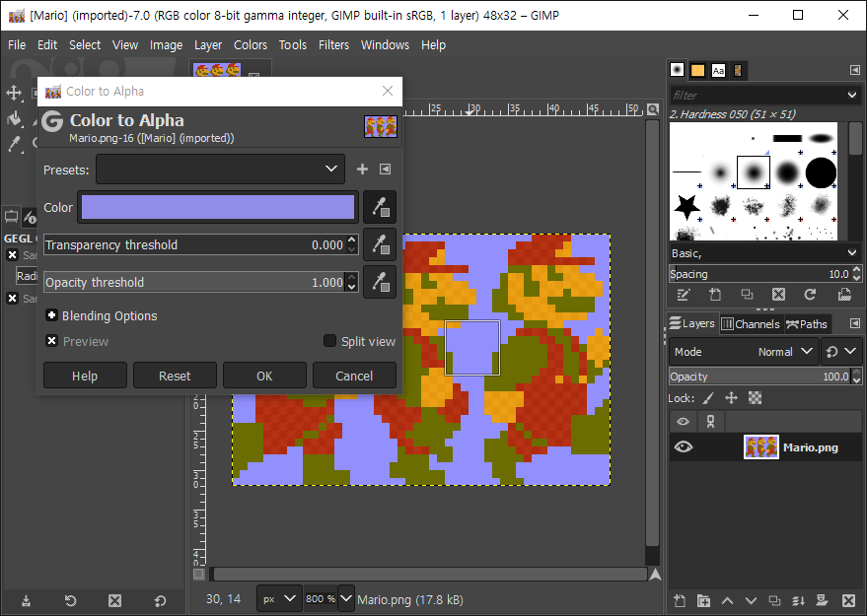Select the Move tool in toolbox

14,93
